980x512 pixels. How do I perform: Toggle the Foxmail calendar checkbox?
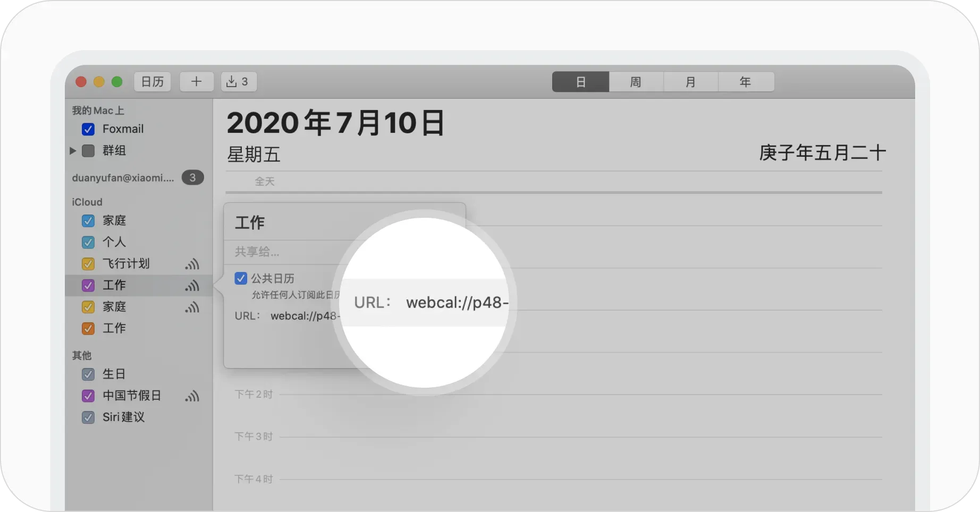(x=88, y=130)
